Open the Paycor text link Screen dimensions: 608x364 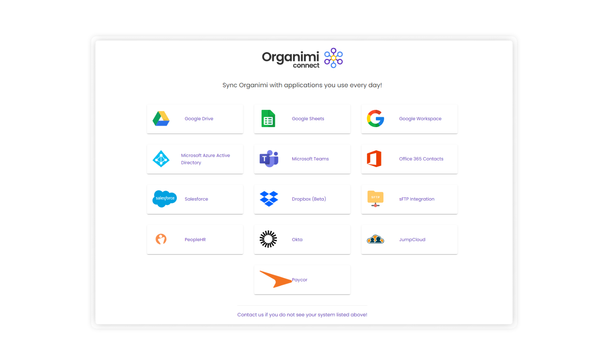coord(300,280)
